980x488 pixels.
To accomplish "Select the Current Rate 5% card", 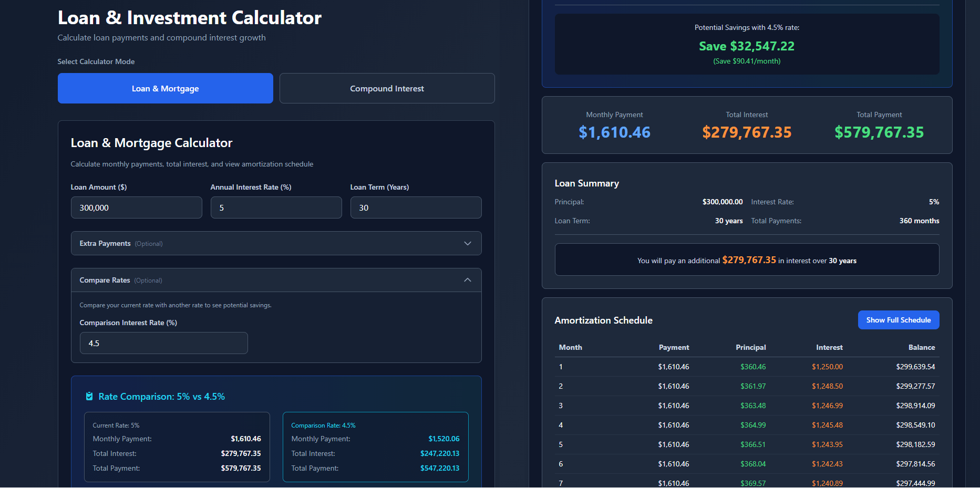I will (x=177, y=447).
